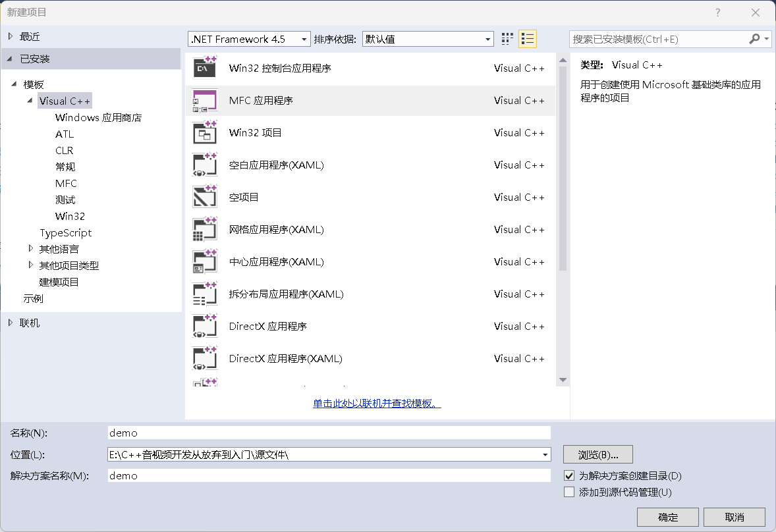Click the scrollbar down arrow
The image size is (776, 532).
[x=563, y=380]
